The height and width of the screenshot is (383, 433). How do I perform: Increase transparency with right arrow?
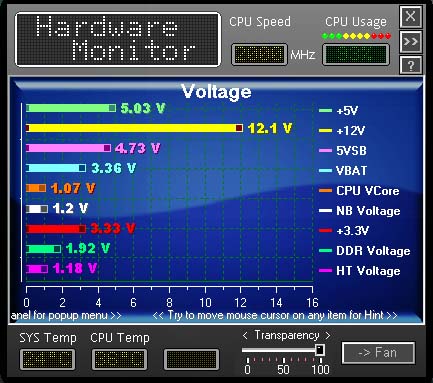tap(328, 335)
